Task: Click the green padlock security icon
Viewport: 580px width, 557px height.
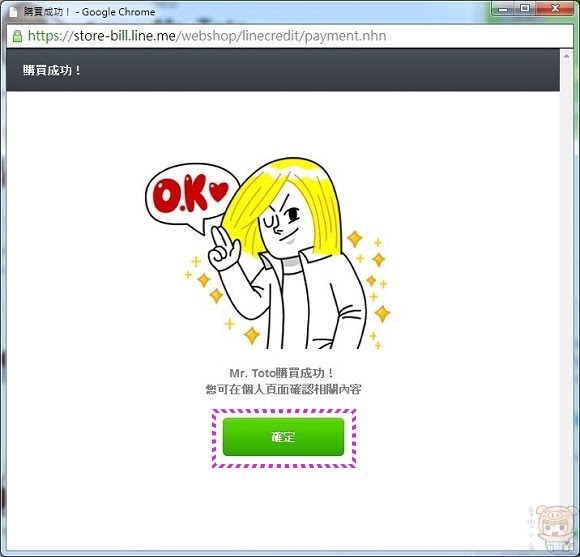Action: (x=17, y=36)
